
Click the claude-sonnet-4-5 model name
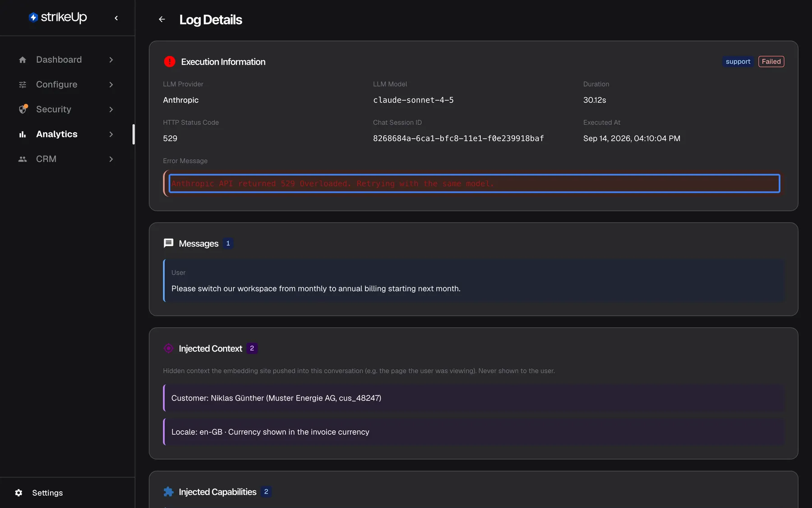pos(413,100)
